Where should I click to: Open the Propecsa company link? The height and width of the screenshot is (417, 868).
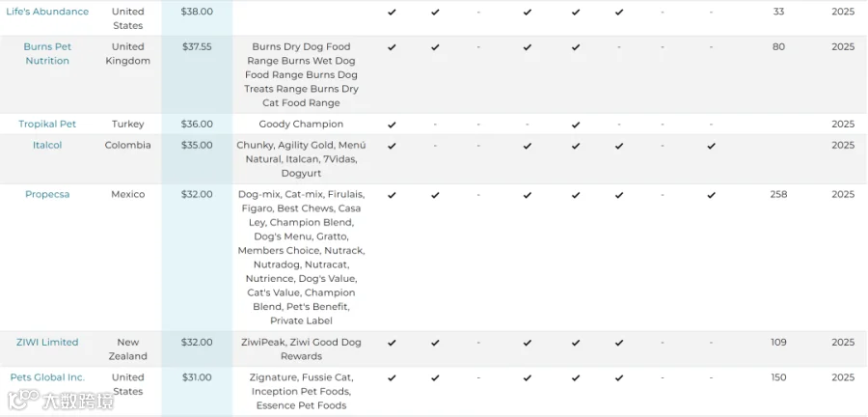click(x=47, y=194)
